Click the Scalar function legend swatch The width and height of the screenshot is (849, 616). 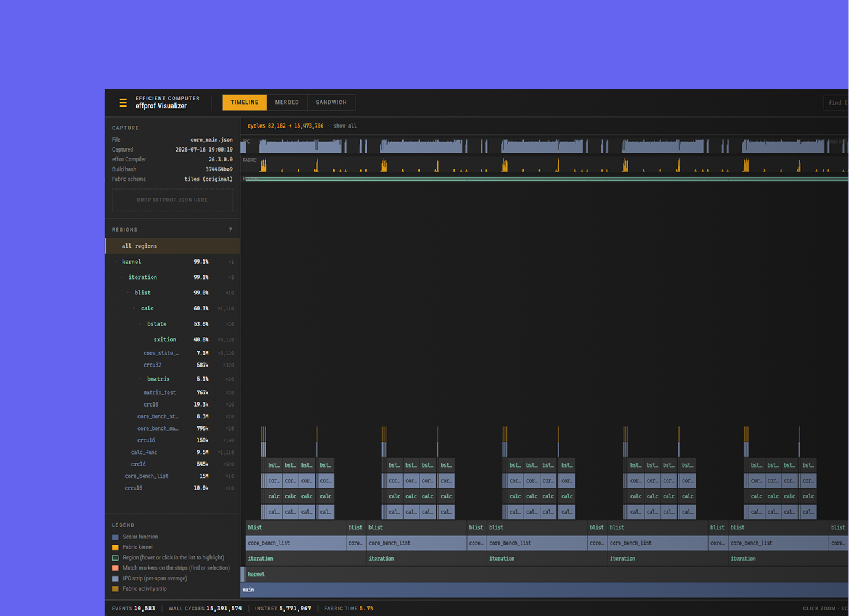(115, 537)
